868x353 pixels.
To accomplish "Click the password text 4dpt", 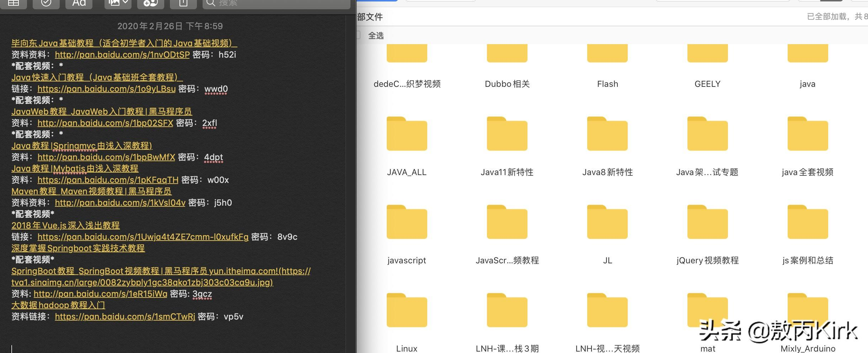I will click(214, 157).
